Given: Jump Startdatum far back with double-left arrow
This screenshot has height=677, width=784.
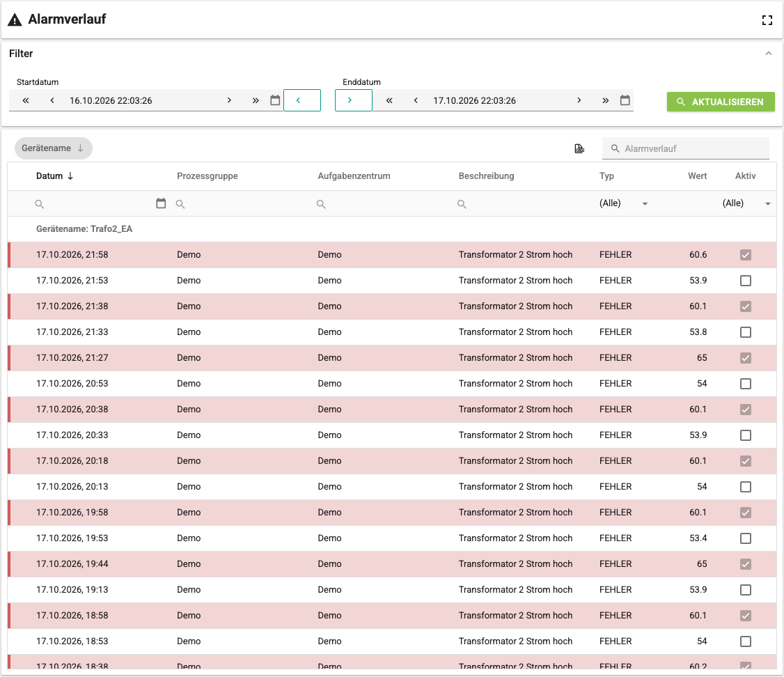Looking at the screenshot, I should [x=26, y=100].
